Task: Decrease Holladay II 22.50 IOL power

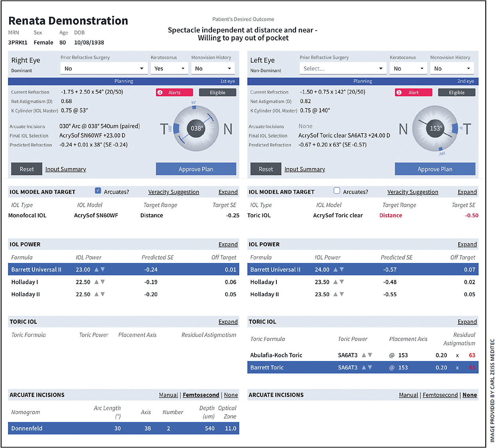Action: [x=103, y=294]
